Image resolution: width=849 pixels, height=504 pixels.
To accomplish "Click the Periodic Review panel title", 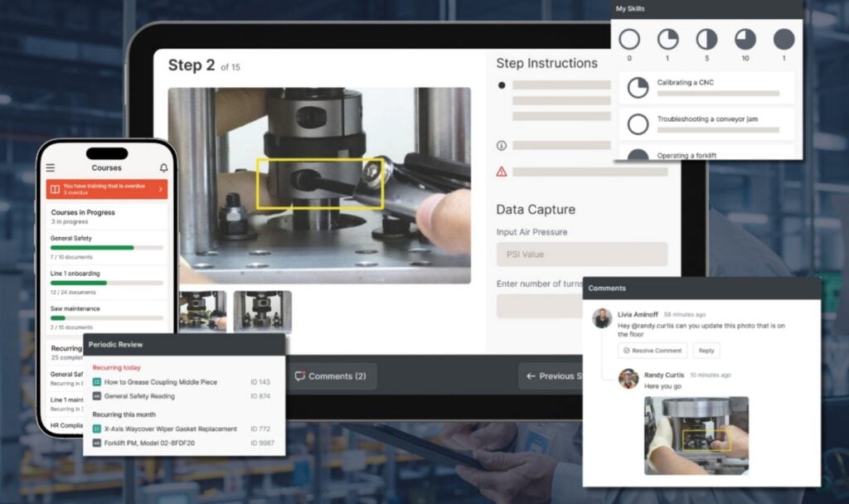I will (x=115, y=344).
